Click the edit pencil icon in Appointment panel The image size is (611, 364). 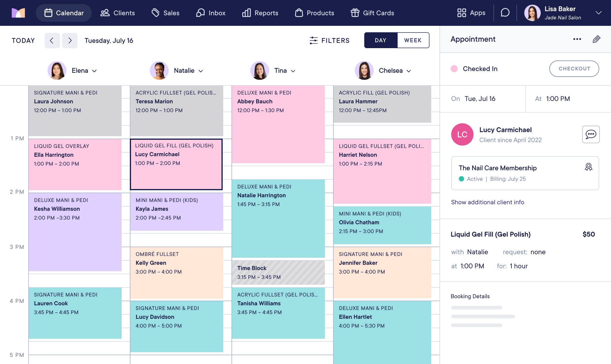(596, 39)
